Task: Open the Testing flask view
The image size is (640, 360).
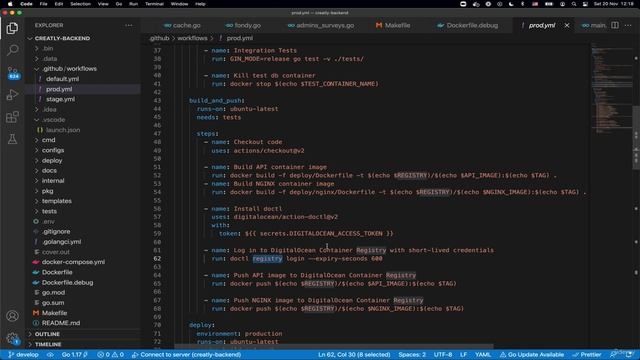Action: [12, 139]
